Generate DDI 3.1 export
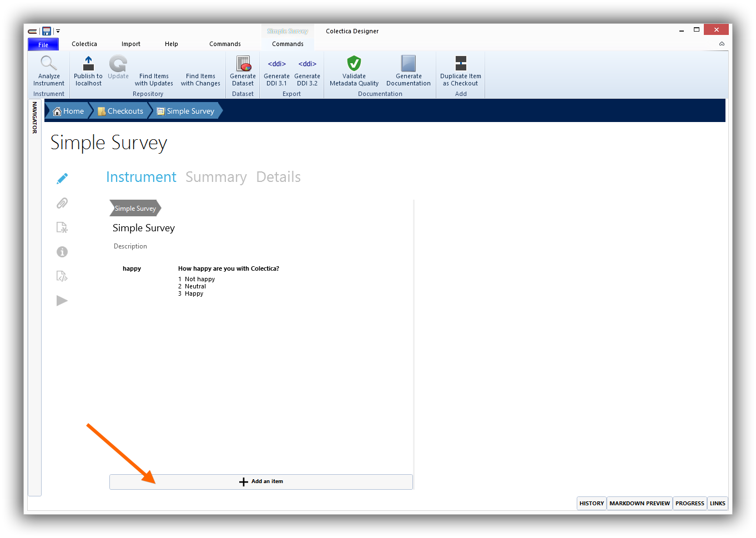Image resolution: width=756 pixels, height=538 pixels. pos(276,72)
